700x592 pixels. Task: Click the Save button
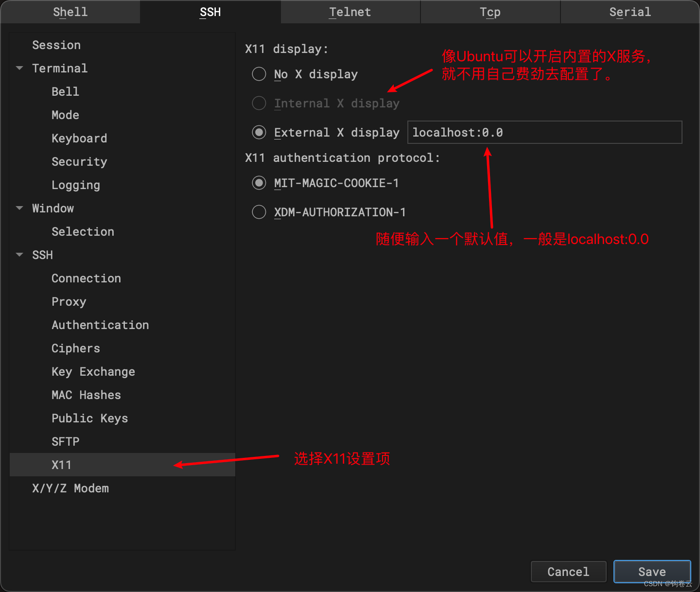pos(652,572)
